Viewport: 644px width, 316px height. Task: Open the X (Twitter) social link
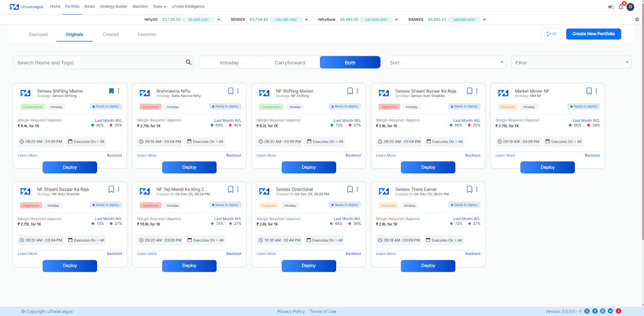[587, 311]
